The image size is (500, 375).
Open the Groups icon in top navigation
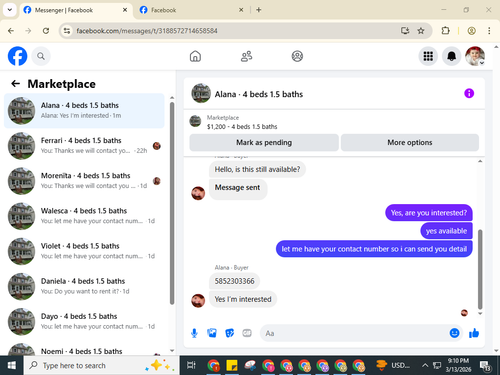click(297, 56)
